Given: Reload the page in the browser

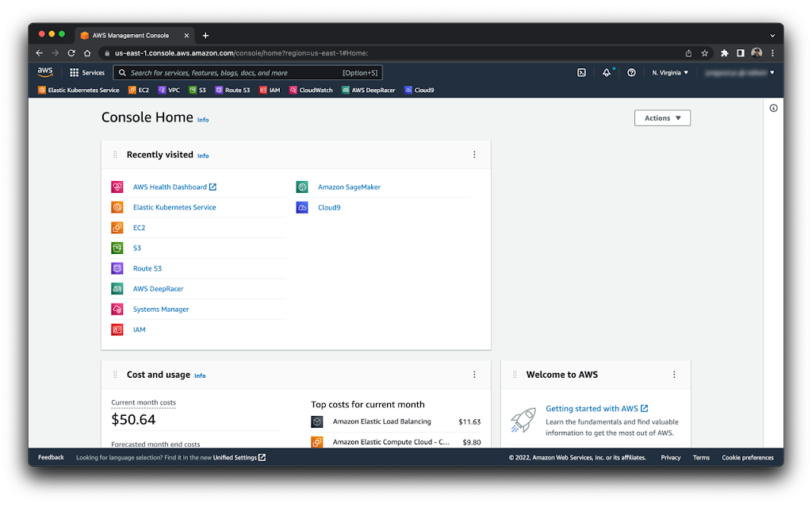Looking at the screenshot, I should point(71,53).
